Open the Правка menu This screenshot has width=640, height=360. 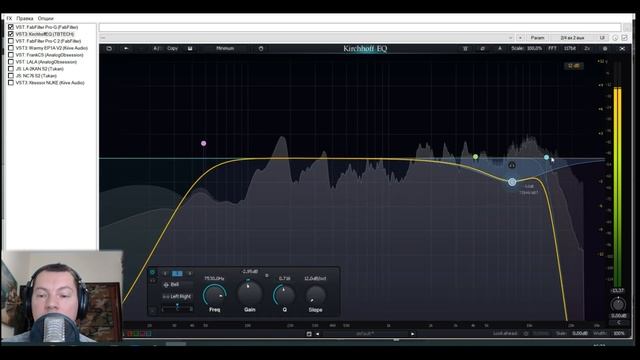(x=24, y=18)
